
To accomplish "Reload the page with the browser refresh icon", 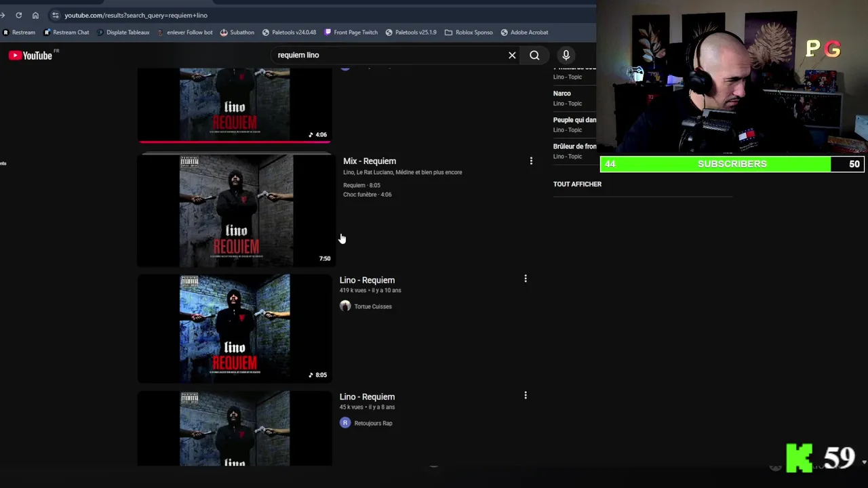I will [18, 15].
